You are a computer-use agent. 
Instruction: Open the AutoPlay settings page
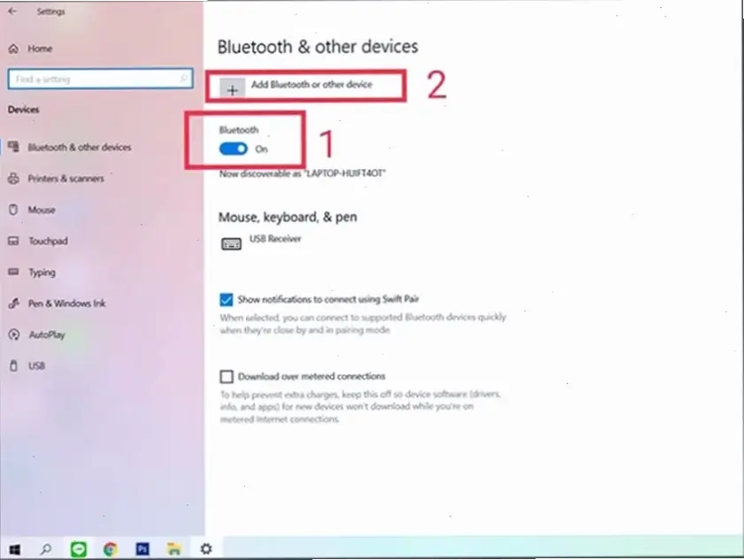46,334
